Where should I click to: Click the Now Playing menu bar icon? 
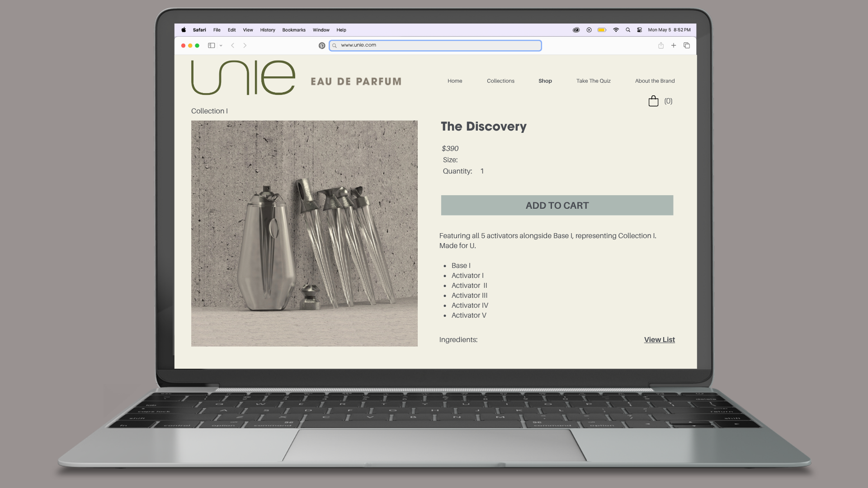589,30
